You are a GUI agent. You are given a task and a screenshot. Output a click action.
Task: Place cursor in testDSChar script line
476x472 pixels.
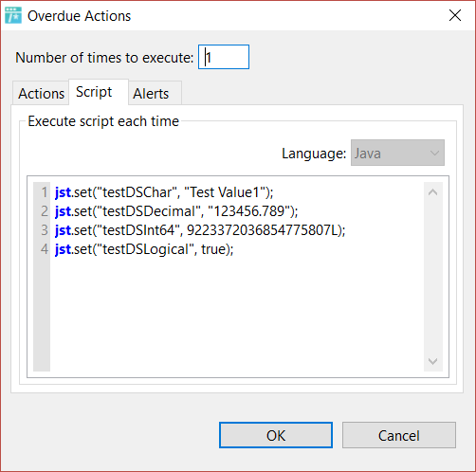click(x=164, y=192)
